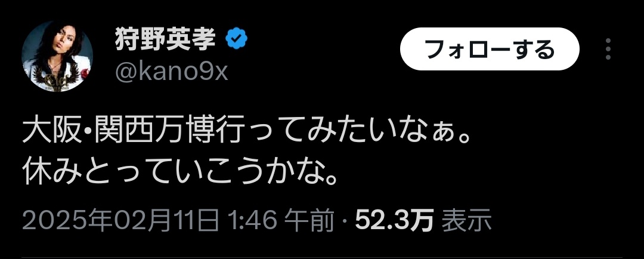The width and height of the screenshot is (644, 259).
Task: Click the divider line below the timestamp
Action: point(321,257)
